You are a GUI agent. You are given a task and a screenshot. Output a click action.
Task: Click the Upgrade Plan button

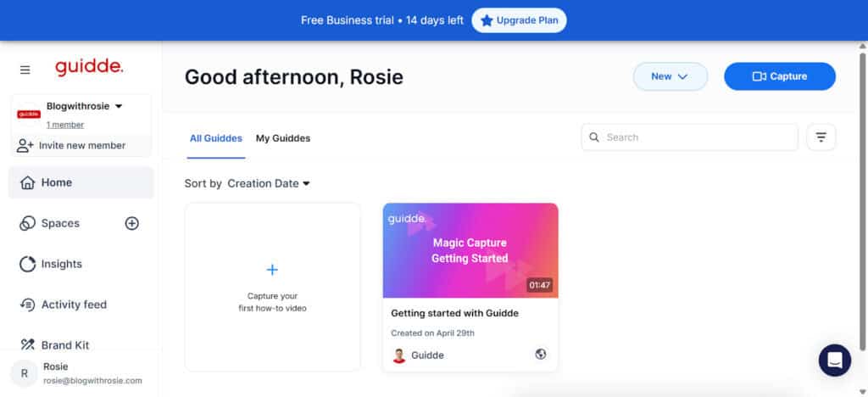coord(520,21)
